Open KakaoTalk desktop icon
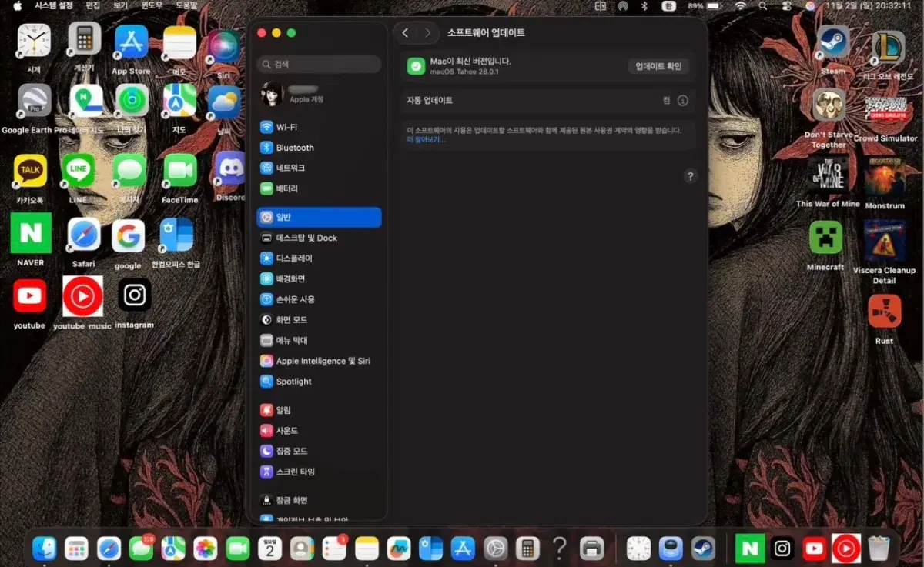924x567 pixels. 30,171
